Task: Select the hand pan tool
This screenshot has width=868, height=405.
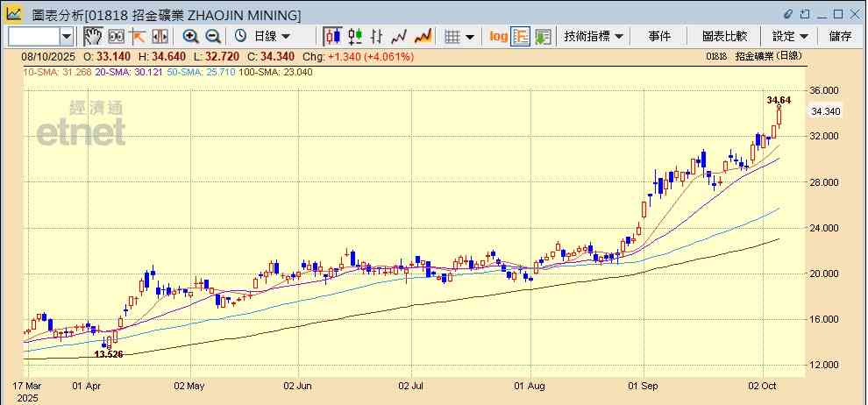Action: click(92, 36)
